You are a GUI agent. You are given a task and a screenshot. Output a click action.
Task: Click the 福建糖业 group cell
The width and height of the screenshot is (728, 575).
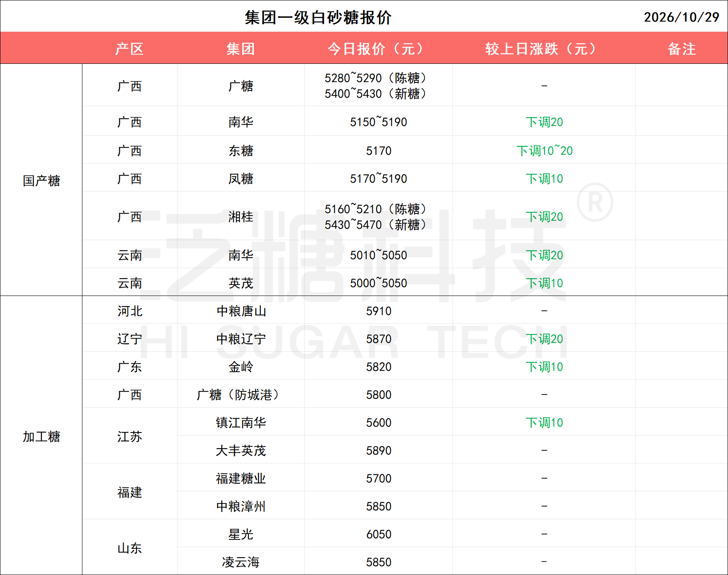(x=241, y=478)
